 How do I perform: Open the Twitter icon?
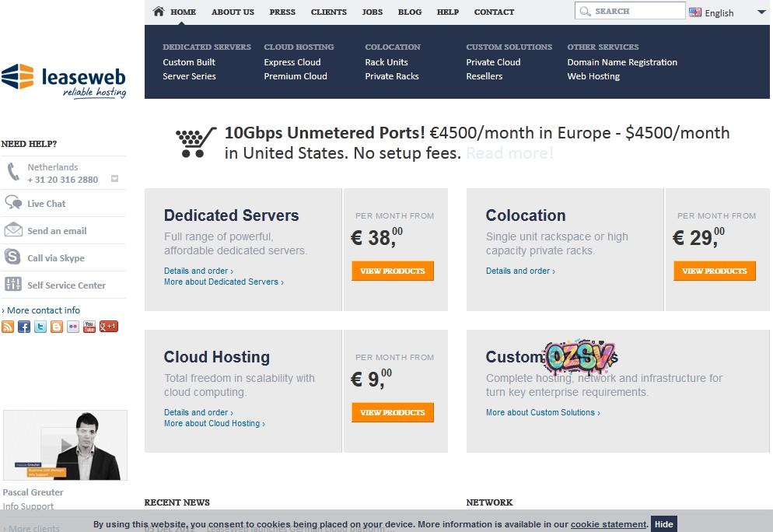pos(40,327)
